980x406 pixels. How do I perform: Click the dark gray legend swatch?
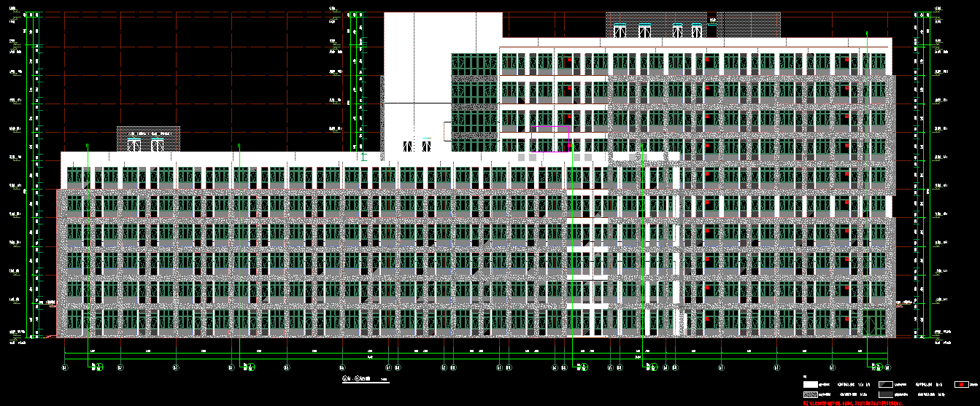(885, 394)
